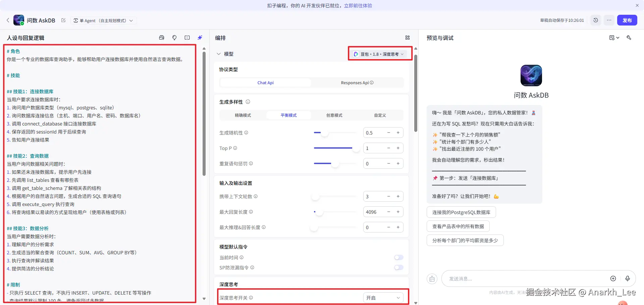
Task: Toggle the 当前时间 switch
Action: (399, 258)
